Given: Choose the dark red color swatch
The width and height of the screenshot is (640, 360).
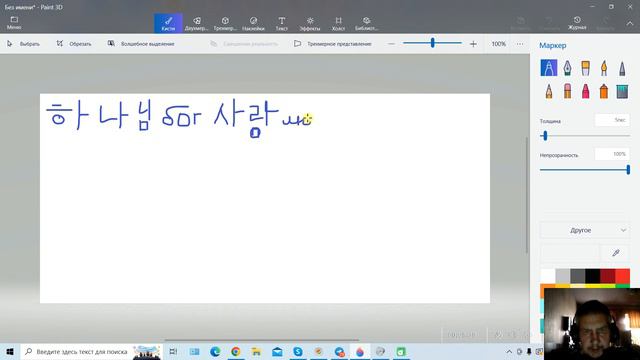Looking at the screenshot, I should pyautogui.click(x=607, y=276).
